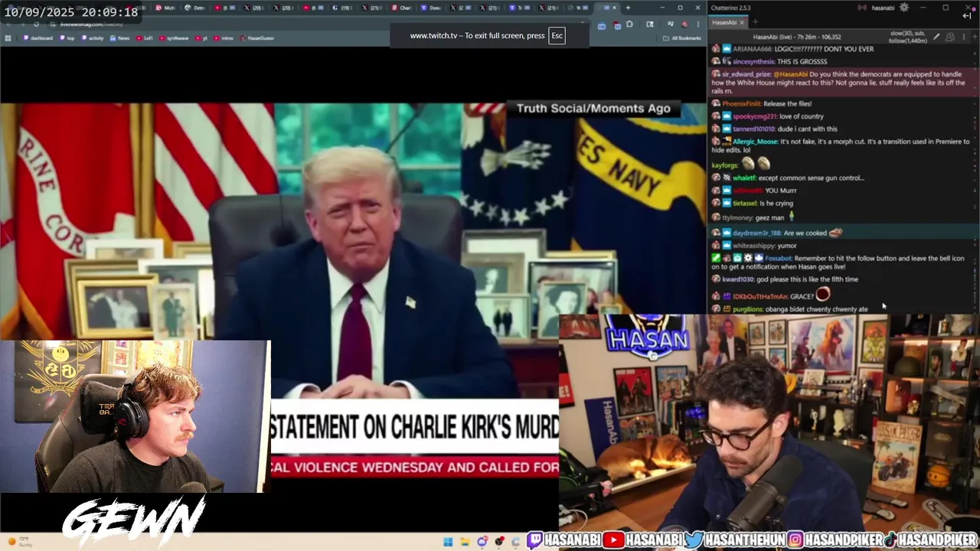Open Chatterino viewer list icon

[x=950, y=37]
